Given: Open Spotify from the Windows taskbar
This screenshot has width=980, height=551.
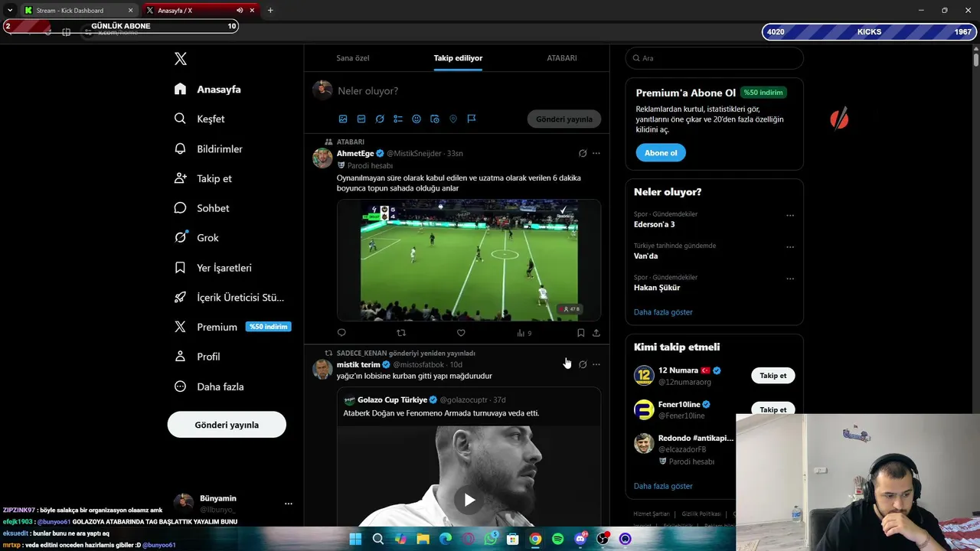Looking at the screenshot, I should (x=557, y=539).
